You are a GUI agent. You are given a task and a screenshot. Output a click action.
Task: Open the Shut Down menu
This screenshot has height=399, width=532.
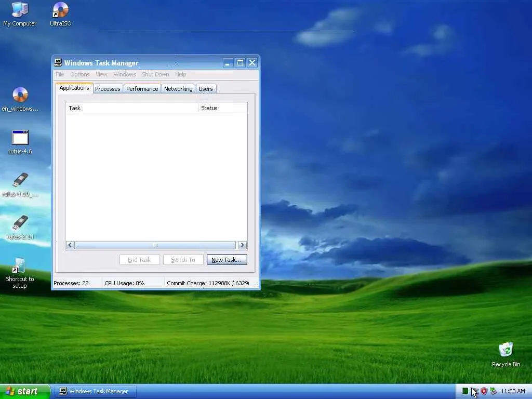tap(155, 74)
